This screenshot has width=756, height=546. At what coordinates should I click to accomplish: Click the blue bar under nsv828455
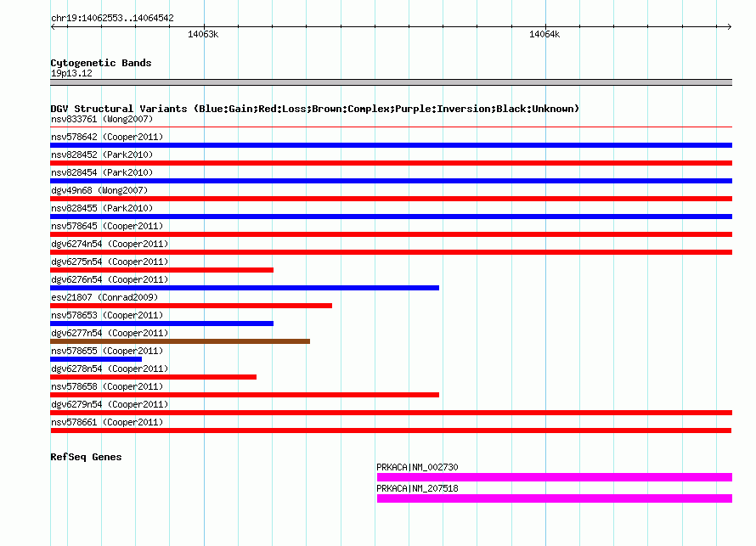click(391, 217)
